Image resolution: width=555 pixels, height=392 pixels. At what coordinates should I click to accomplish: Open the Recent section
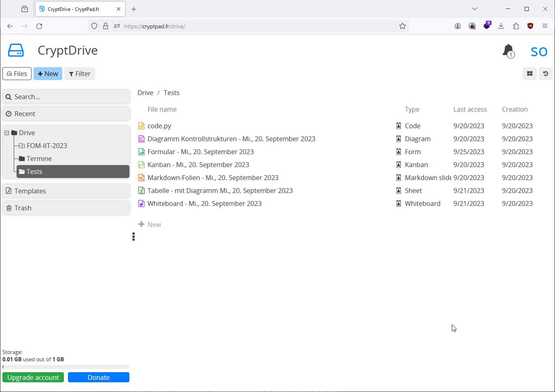coord(66,114)
